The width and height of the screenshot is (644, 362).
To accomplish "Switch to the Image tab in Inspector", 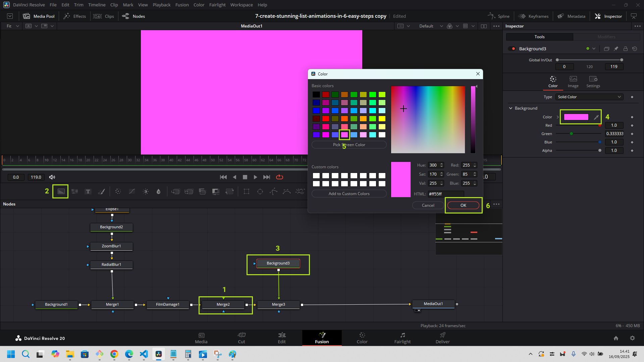I will [x=573, y=81].
